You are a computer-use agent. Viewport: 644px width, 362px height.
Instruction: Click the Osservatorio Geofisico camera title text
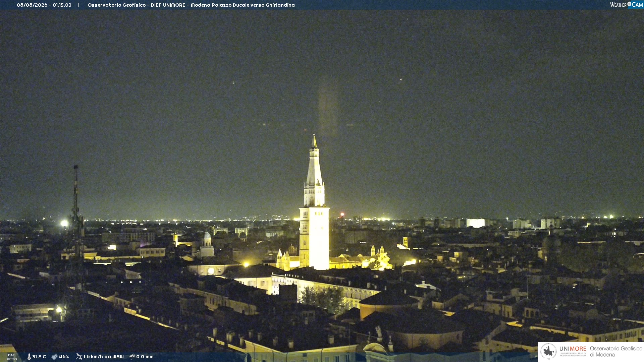(191, 5)
